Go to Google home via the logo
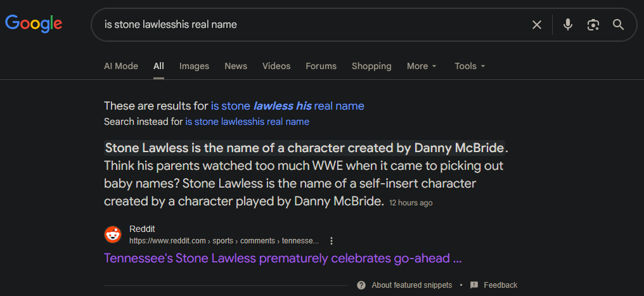Viewport: 644px width, 296px height. tap(33, 24)
